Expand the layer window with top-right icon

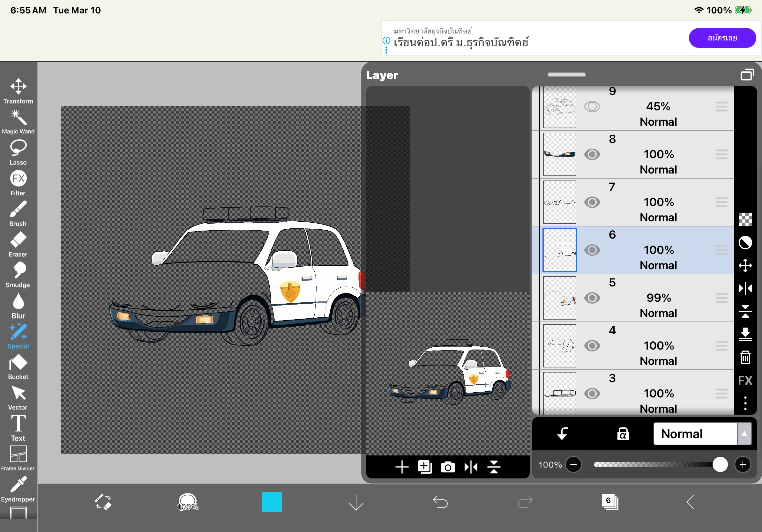tap(747, 75)
